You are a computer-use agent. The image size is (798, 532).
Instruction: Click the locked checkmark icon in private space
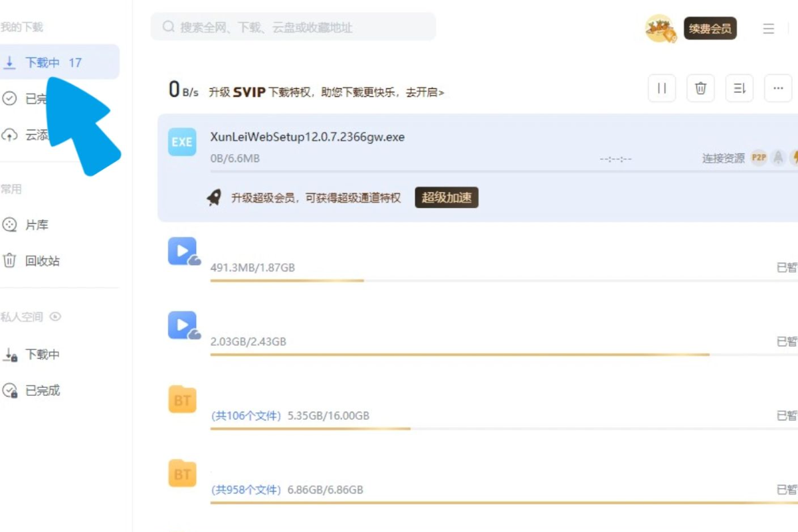point(10,391)
